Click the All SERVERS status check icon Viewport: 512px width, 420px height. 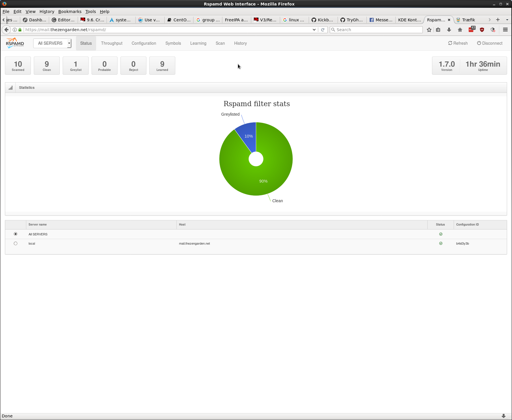(x=441, y=234)
